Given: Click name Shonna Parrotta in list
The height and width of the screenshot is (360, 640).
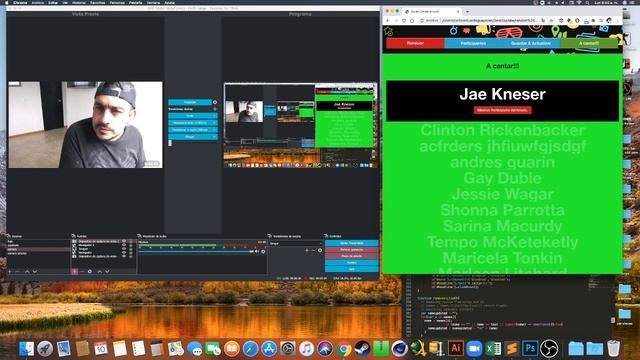Looking at the screenshot, I should pyautogui.click(x=502, y=210).
